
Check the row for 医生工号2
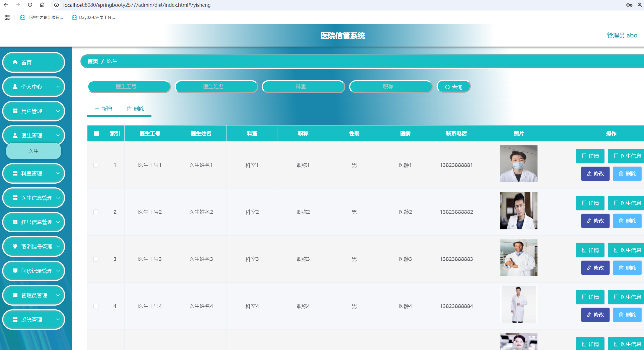[96, 212]
